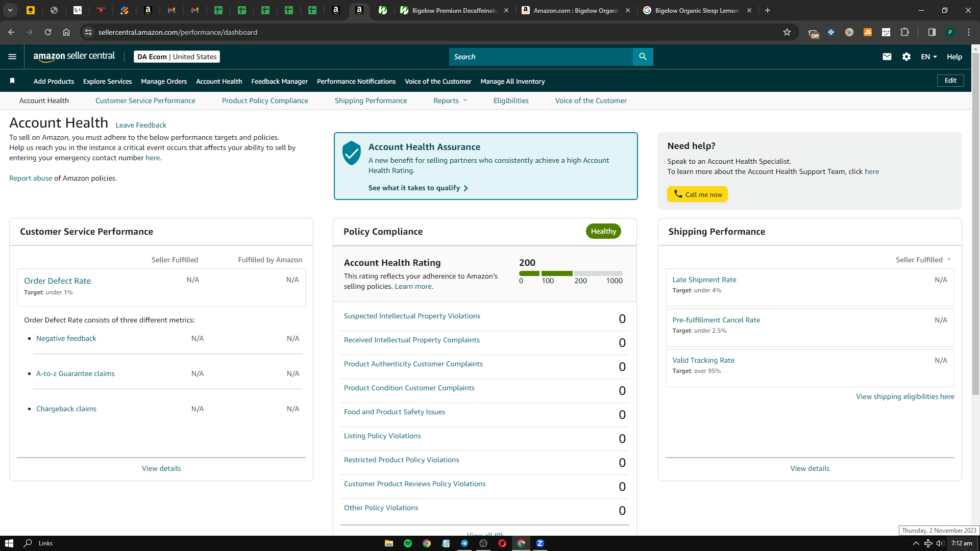Open Telegram from the taskbar

(464, 543)
